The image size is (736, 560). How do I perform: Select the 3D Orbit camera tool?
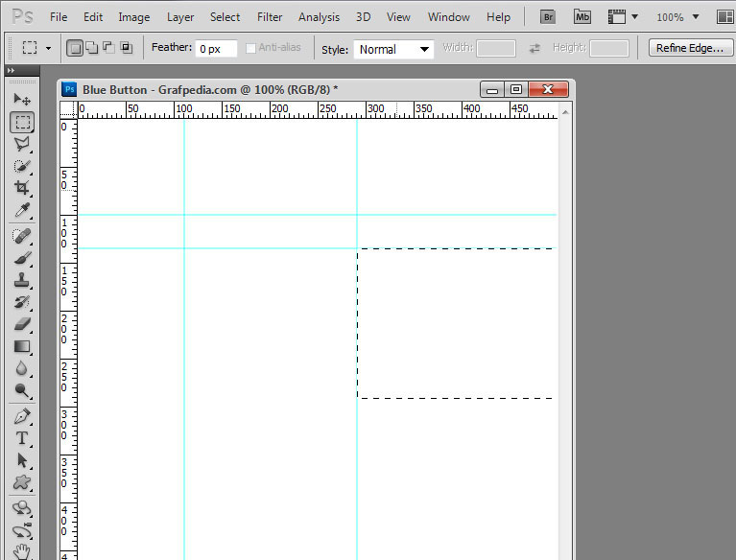click(x=22, y=530)
